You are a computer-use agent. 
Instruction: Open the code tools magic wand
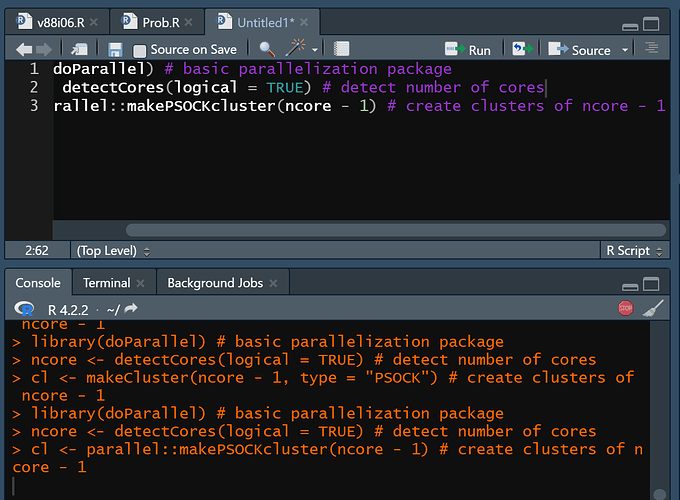pos(295,48)
